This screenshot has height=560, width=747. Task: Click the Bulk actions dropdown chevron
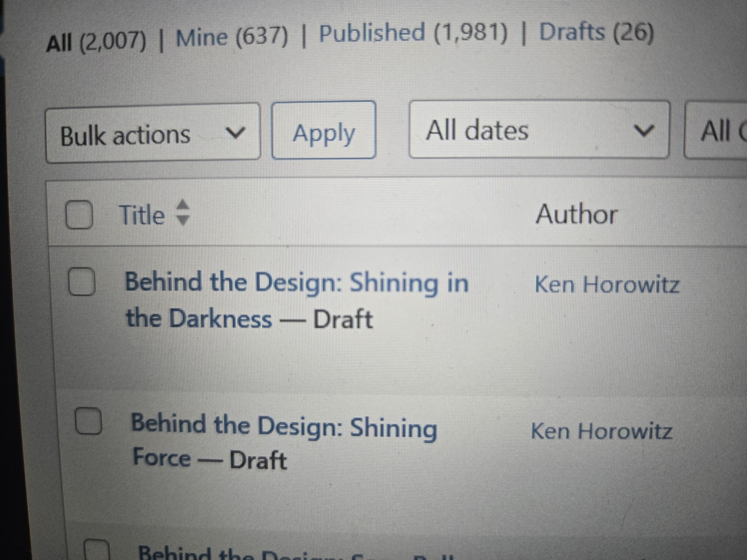click(236, 133)
